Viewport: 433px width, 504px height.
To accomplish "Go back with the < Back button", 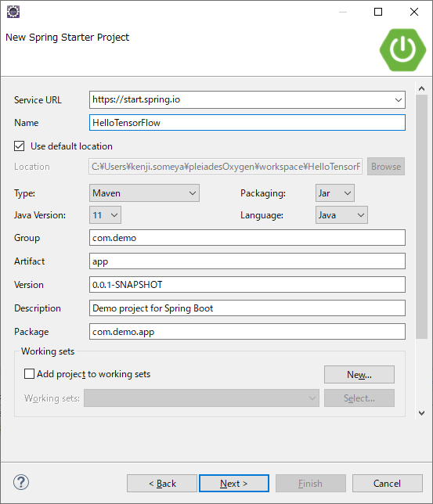I will [x=162, y=484].
